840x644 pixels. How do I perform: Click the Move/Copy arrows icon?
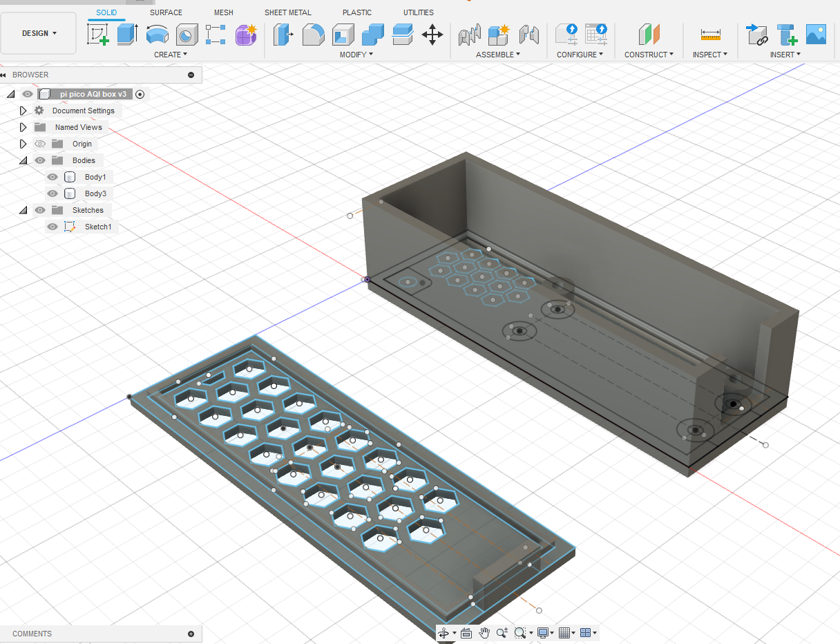[x=432, y=35]
